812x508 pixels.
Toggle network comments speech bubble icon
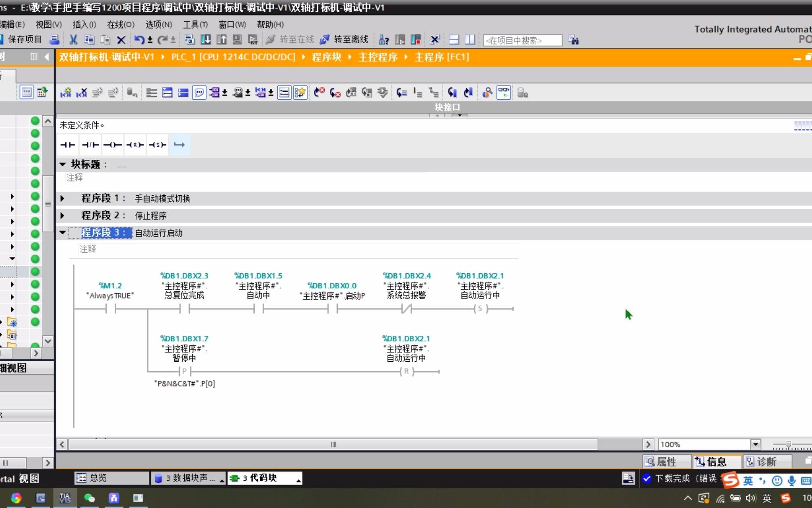199,93
